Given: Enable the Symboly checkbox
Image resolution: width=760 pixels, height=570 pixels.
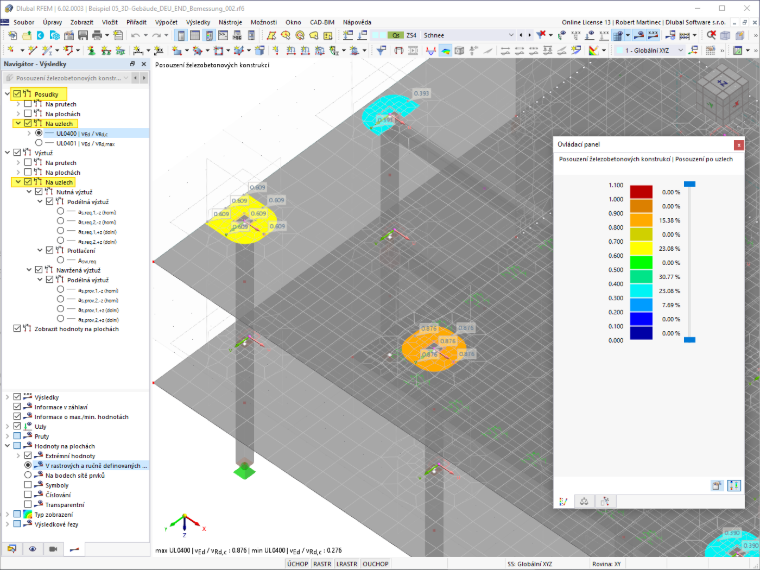Looking at the screenshot, I should click(x=28, y=485).
